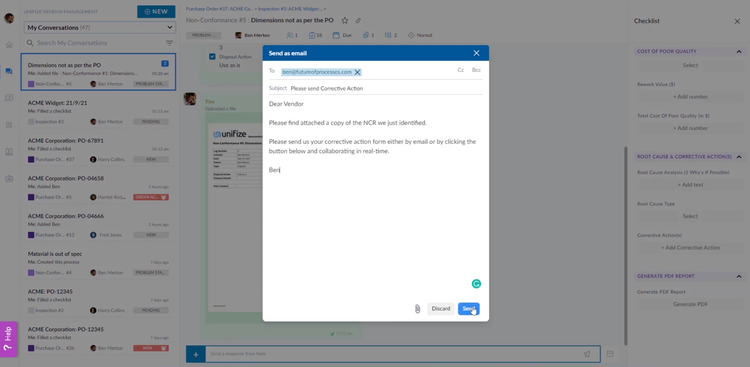Click the send arrow icon in response box
The height and width of the screenshot is (367, 750).
(x=587, y=354)
